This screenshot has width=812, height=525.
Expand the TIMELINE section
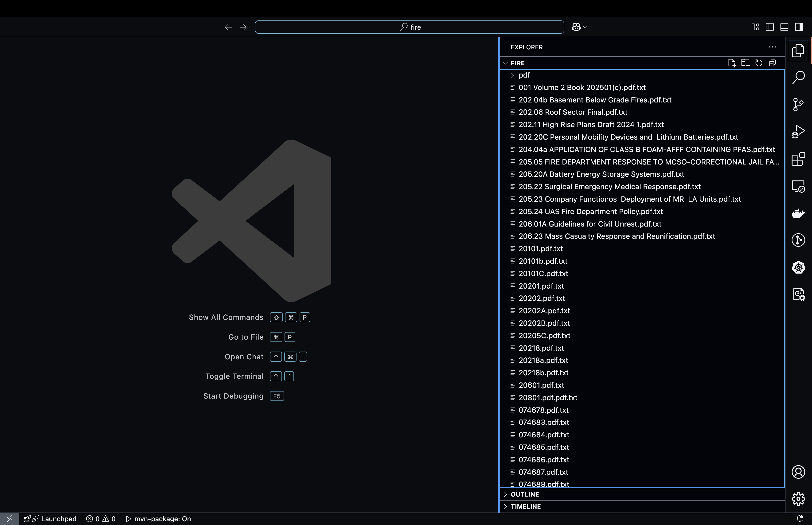[x=525, y=507]
